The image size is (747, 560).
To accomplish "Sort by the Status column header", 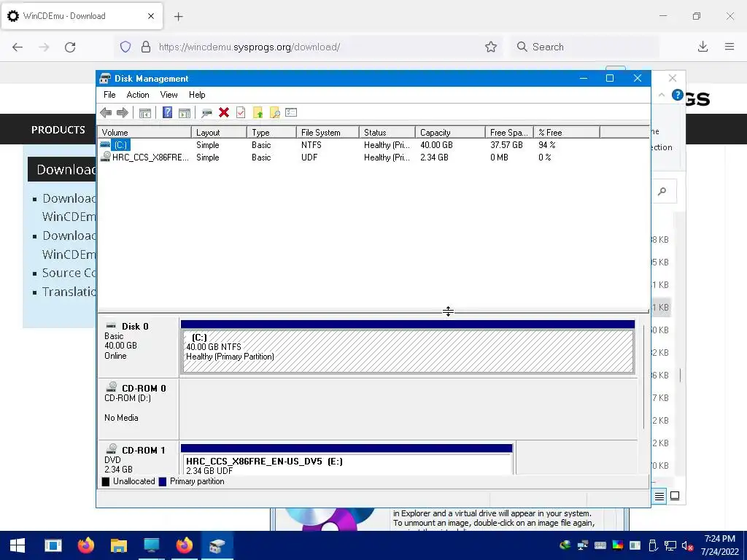I will 387,133.
